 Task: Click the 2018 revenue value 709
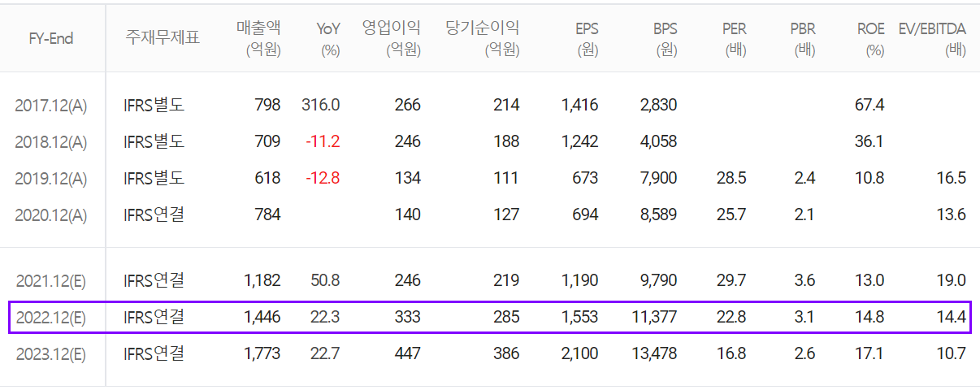(267, 141)
